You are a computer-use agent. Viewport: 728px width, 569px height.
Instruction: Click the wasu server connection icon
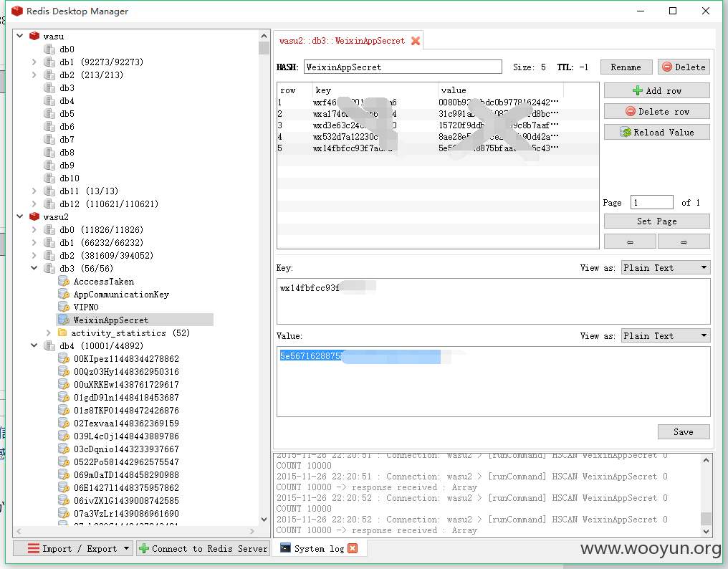click(x=34, y=37)
